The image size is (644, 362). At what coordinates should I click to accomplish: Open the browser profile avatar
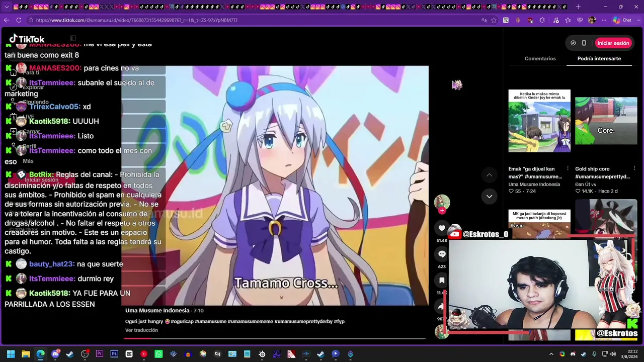[592, 20]
